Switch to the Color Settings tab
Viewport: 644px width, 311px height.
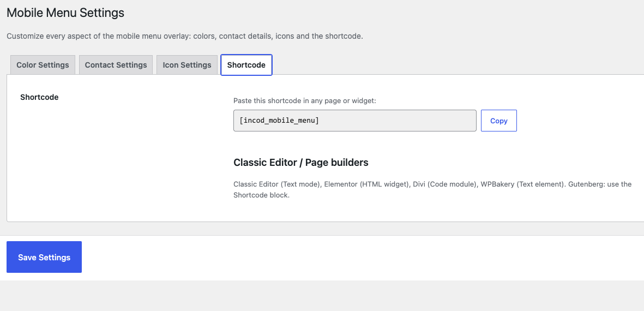[x=43, y=65]
